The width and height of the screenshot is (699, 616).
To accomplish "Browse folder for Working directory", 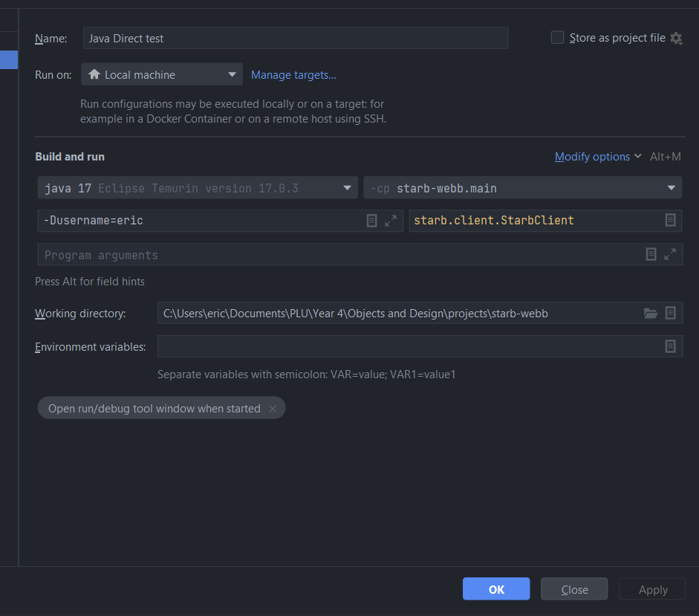I will coord(651,314).
